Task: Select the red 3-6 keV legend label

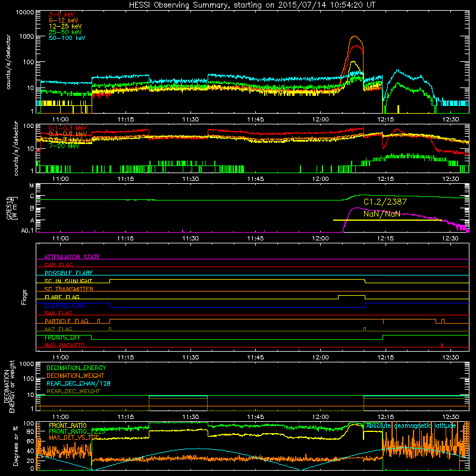Action: [x=62, y=14]
